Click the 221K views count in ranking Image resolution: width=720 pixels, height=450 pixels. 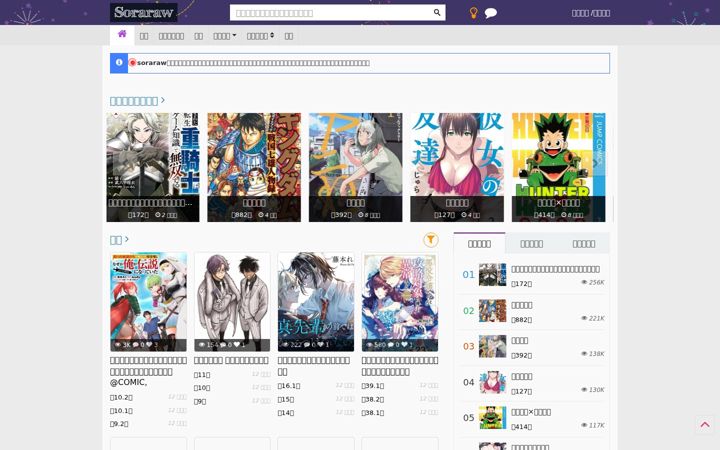click(593, 318)
